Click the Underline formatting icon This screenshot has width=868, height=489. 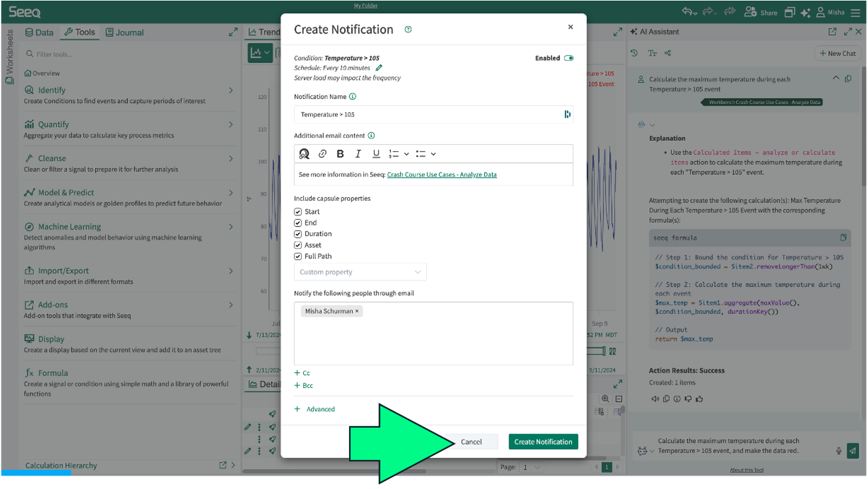click(x=376, y=154)
